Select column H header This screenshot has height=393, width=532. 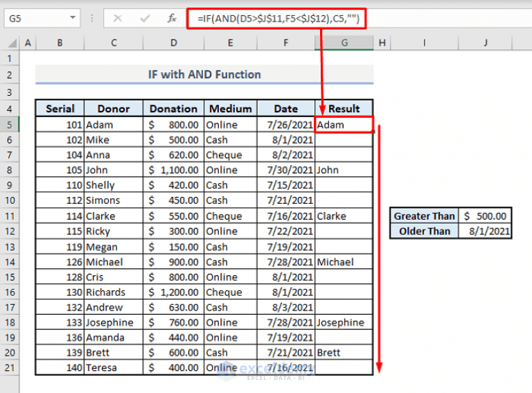point(382,43)
